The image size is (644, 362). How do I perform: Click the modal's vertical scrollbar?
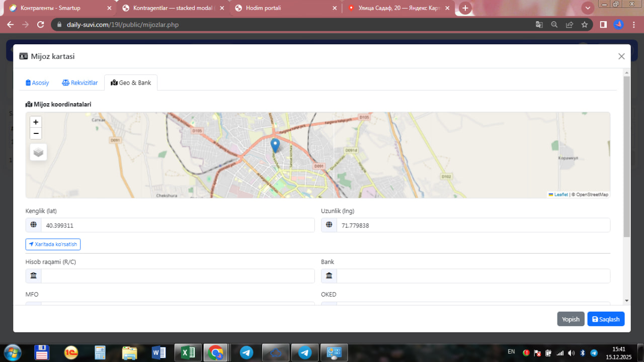626,156
